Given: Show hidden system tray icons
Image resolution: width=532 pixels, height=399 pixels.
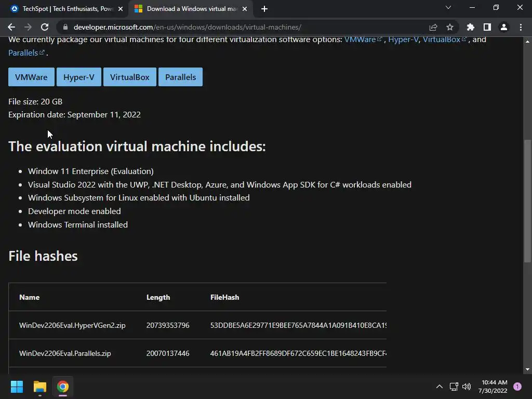Looking at the screenshot, I should [x=440, y=387].
